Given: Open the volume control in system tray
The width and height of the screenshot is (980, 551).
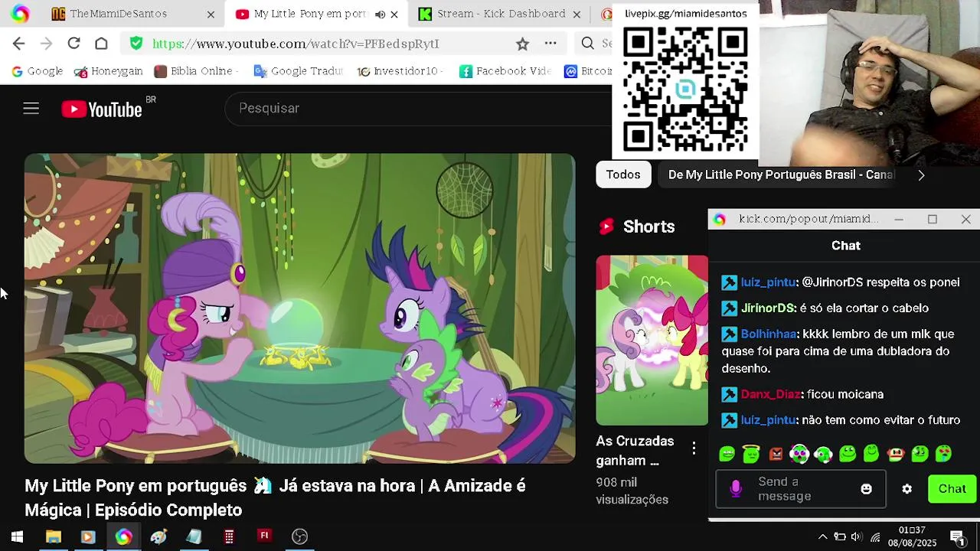Looking at the screenshot, I should point(857,536).
